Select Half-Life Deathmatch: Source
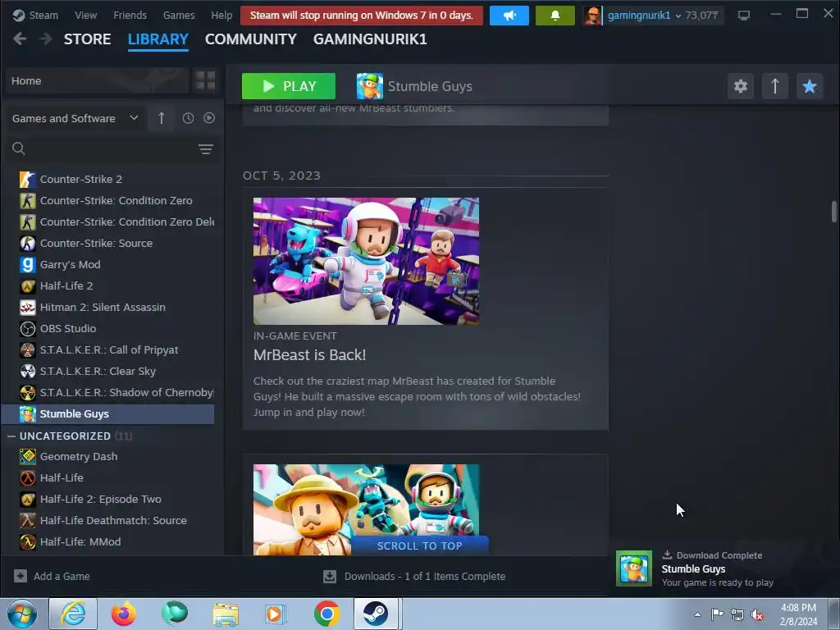This screenshot has width=840, height=630. click(x=113, y=521)
